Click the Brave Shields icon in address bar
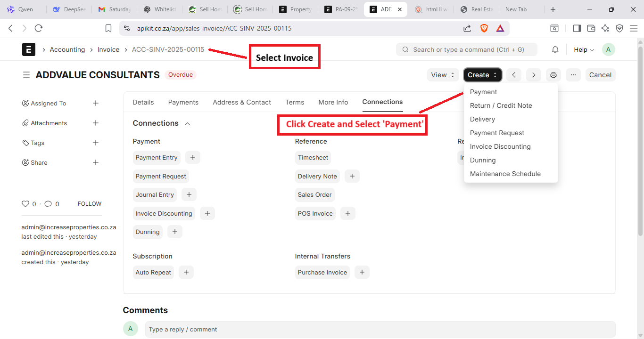 pyautogui.click(x=484, y=28)
